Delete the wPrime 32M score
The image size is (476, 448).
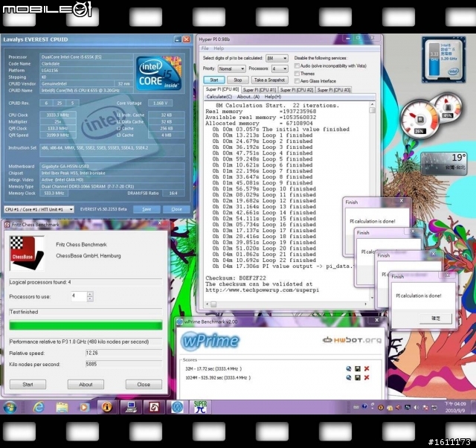pos(367,368)
